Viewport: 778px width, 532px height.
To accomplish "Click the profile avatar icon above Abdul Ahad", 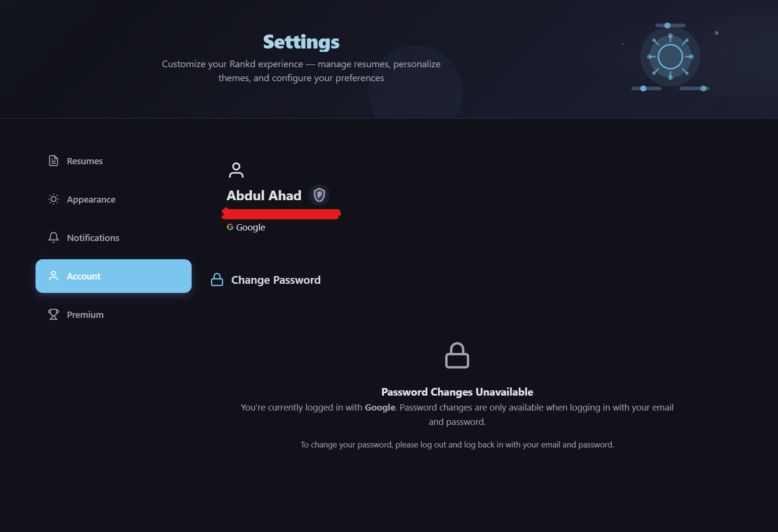I will (x=236, y=170).
